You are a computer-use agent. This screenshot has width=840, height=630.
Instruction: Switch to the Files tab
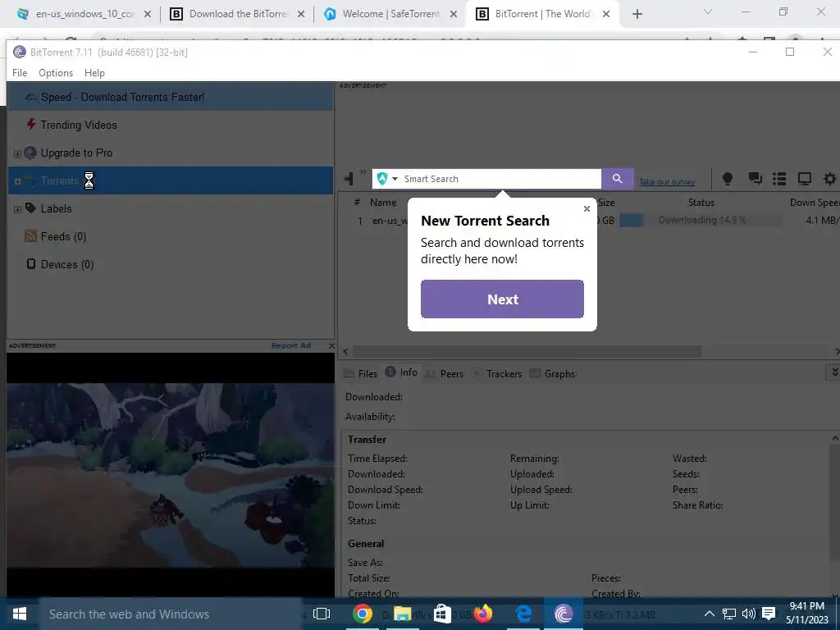361,373
